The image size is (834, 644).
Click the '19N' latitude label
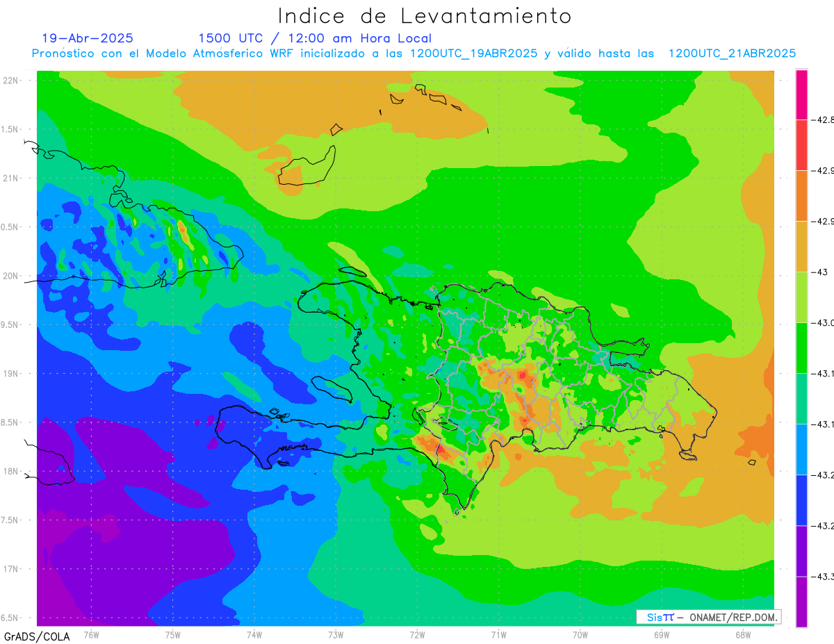[12, 374]
